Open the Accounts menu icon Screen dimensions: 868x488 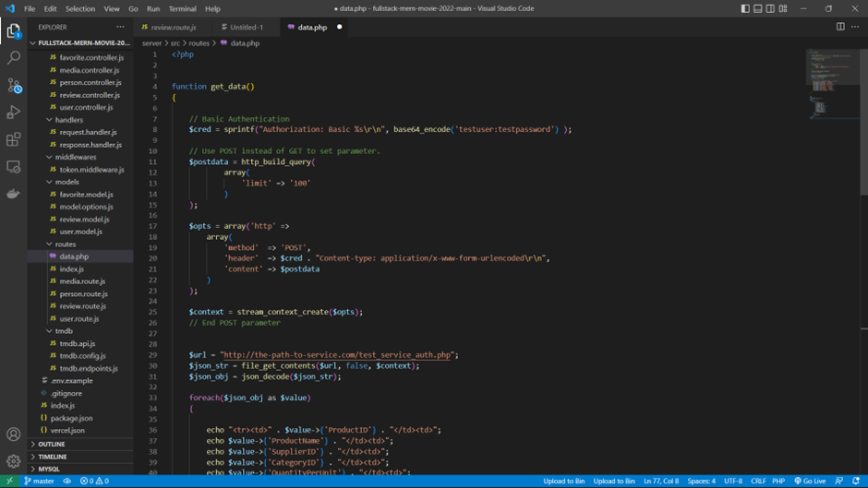coord(13,434)
